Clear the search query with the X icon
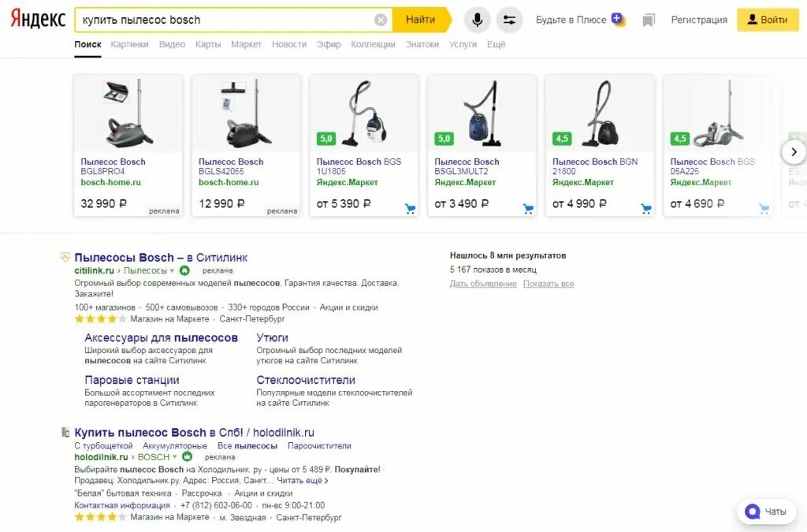Viewport: 807px width, 532px height. tap(381, 20)
